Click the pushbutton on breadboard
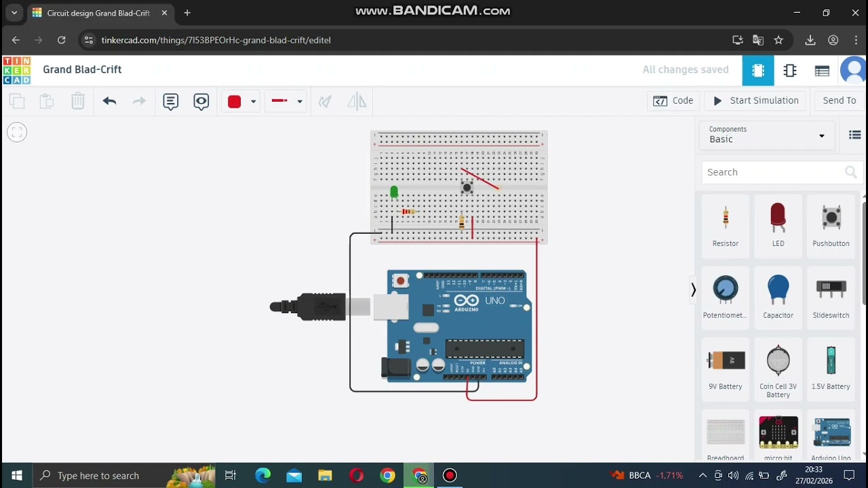The width and height of the screenshot is (868, 488). pos(467,188)
